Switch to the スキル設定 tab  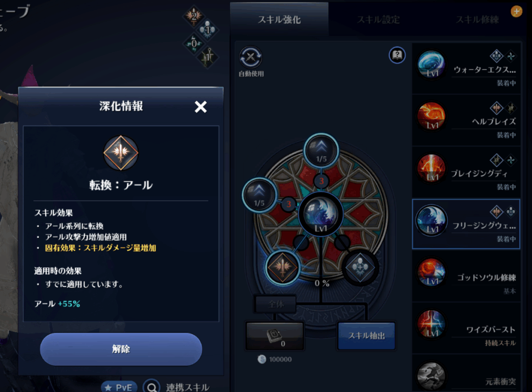(378, 20)
